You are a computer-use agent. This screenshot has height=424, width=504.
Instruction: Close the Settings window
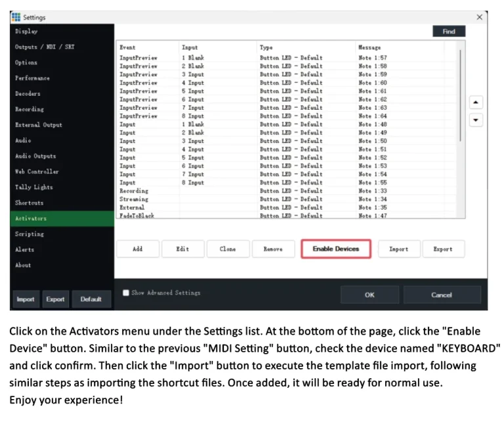pos(479,17)
